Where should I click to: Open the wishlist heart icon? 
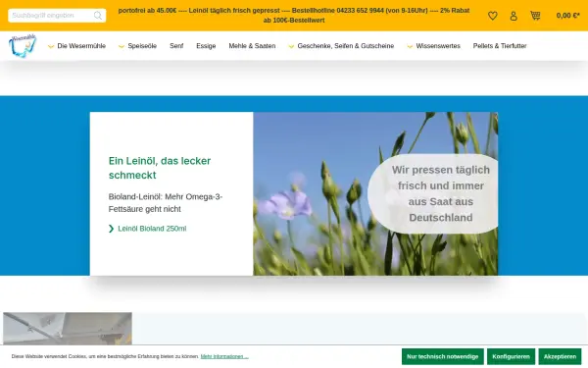coord(492,16)
